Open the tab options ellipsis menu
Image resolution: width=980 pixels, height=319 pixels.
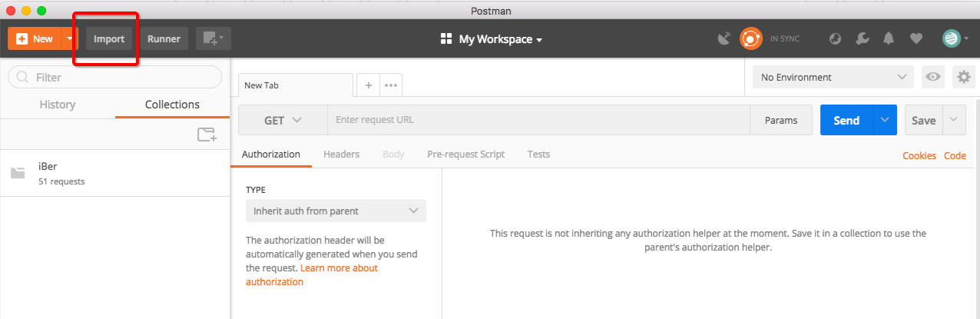pos(391,85)
